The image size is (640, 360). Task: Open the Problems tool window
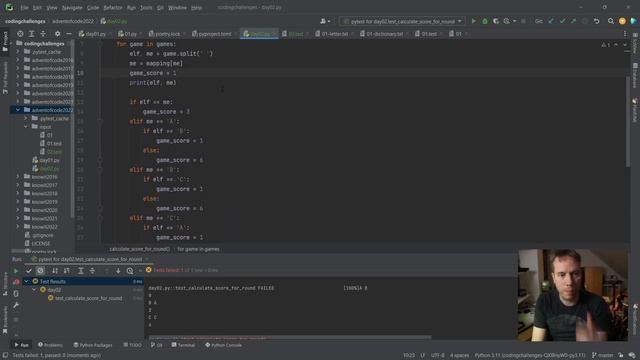[x=50, y=345]
